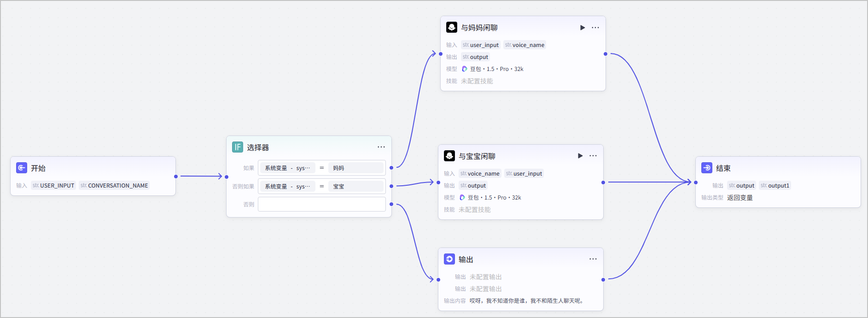Open more options for 选择器 node
This screenshot has width=868, height=318.
tap(381, 147)
